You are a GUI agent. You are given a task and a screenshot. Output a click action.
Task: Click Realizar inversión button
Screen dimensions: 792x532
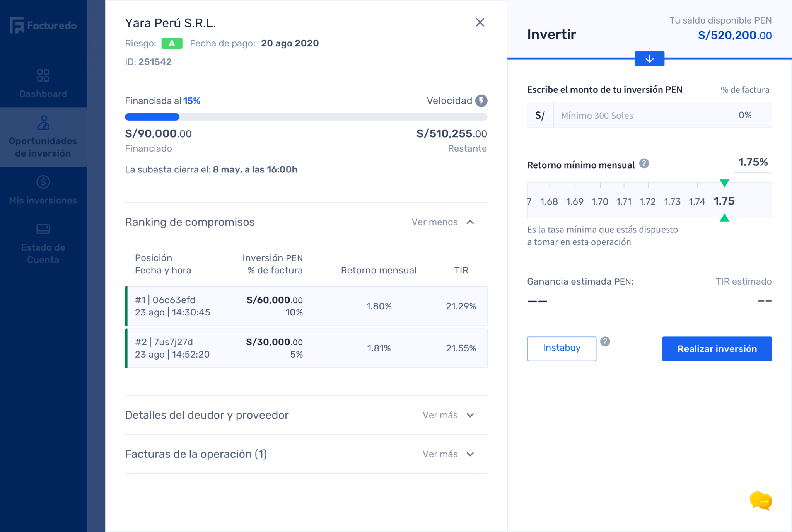pyautogui.click(x=717, y=348)
